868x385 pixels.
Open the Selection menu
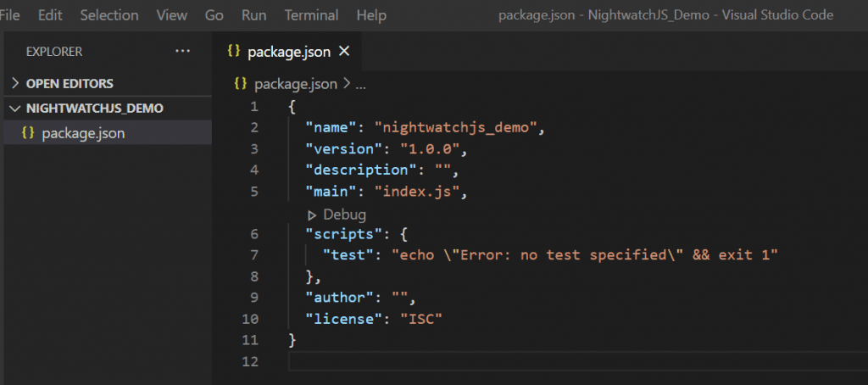click(109, 15)
